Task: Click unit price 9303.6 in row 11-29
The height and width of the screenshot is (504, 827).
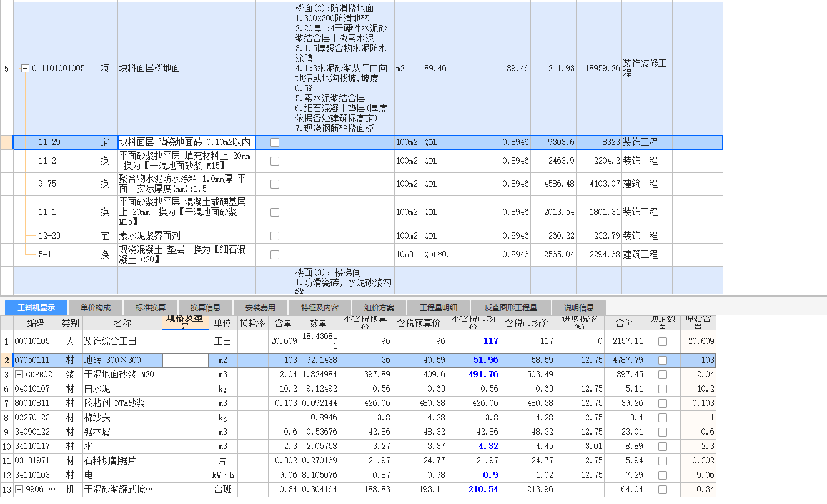Action: coord(553,142)
